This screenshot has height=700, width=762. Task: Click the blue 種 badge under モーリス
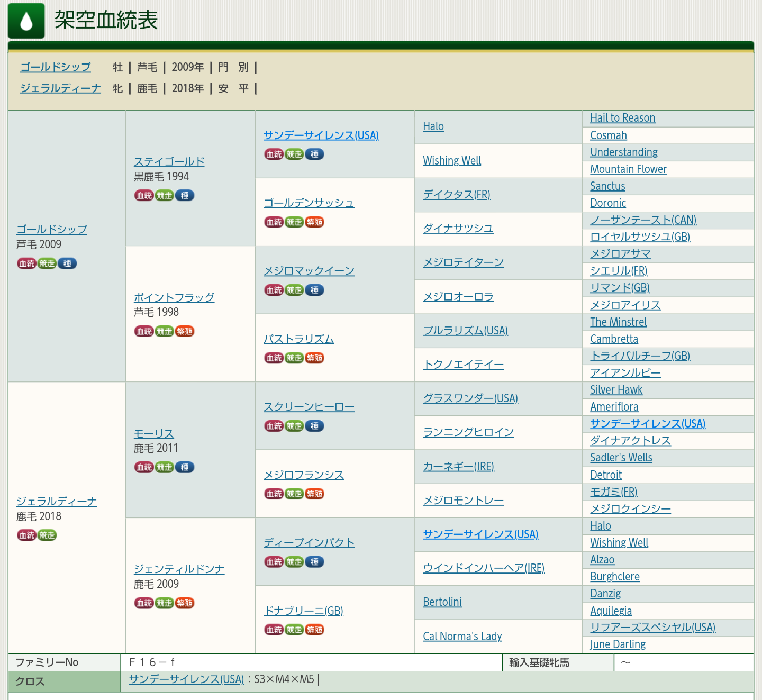[185, 467]
